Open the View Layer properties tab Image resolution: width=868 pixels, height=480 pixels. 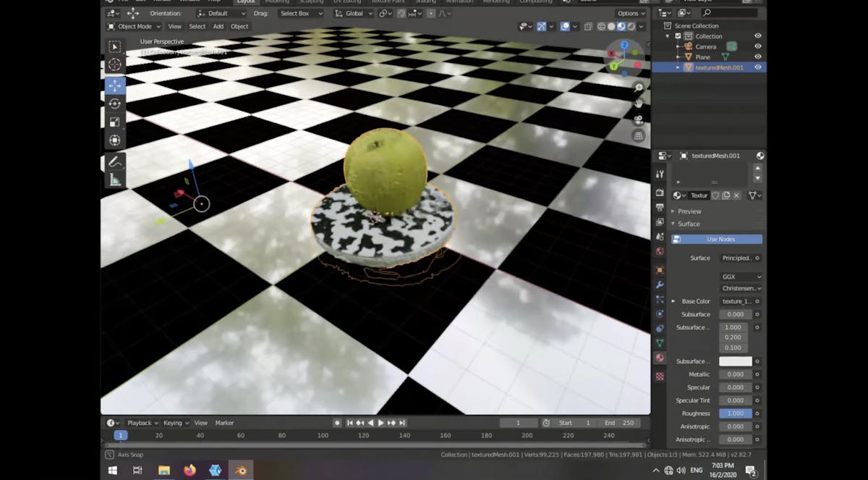pos(660,222)
